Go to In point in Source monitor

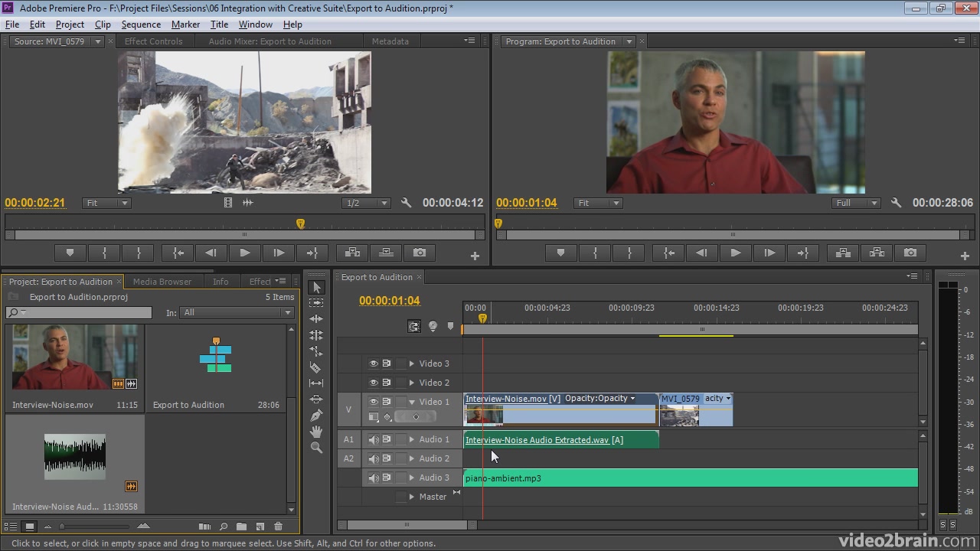click(178, 253)
